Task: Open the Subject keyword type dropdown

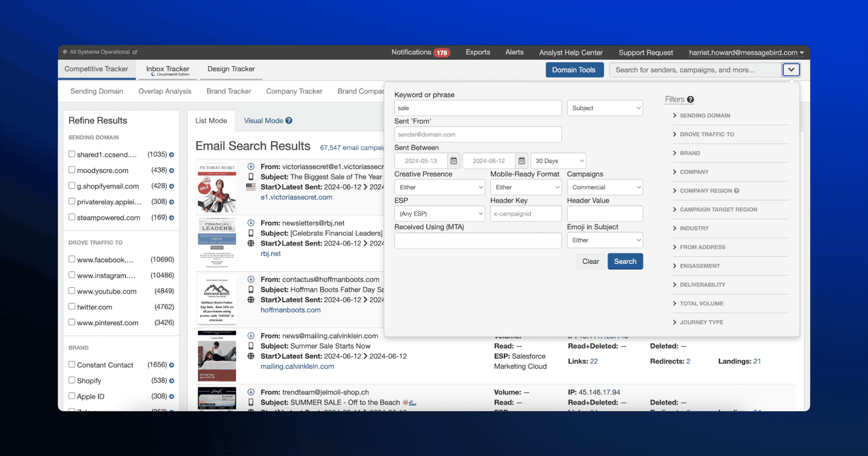Action: point(605,108)
